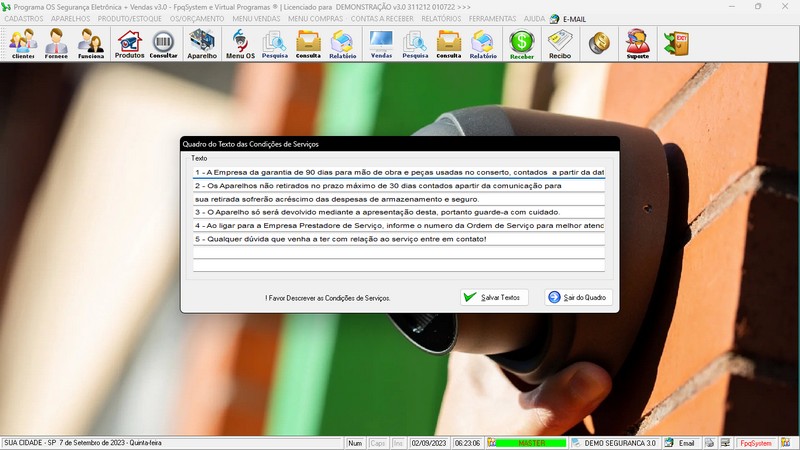Click the Salvar Textos button
The height and width of the screenshot is (450, 800).
(494, 297)
